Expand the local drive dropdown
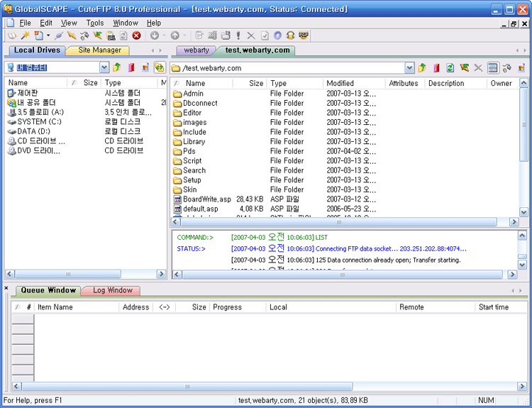 104,68
